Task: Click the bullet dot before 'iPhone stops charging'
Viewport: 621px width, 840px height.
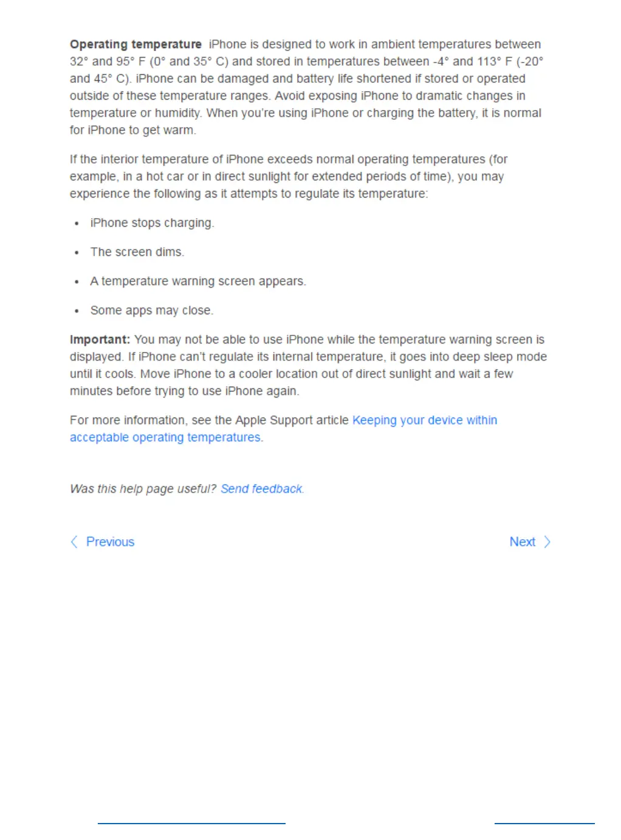Action: (x=77, y=223)
